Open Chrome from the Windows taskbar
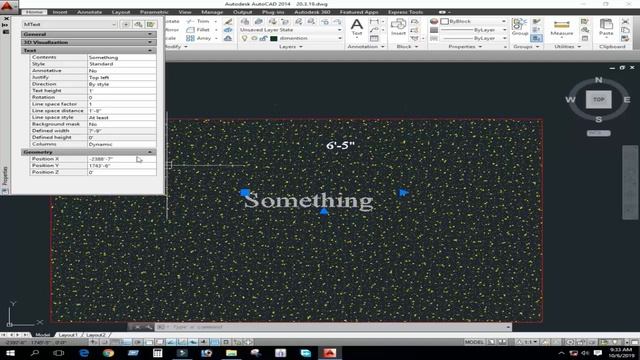The image size is (640, 360). (108, 353)
